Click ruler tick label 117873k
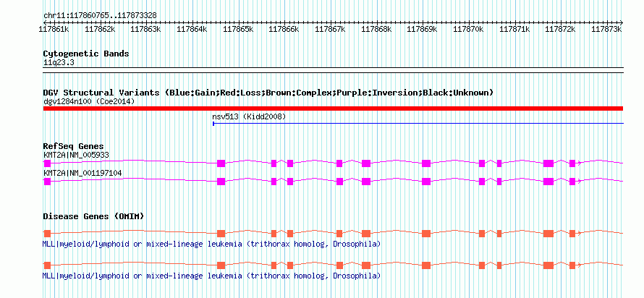Screen dimensions: 644x298 click(606, 29)
